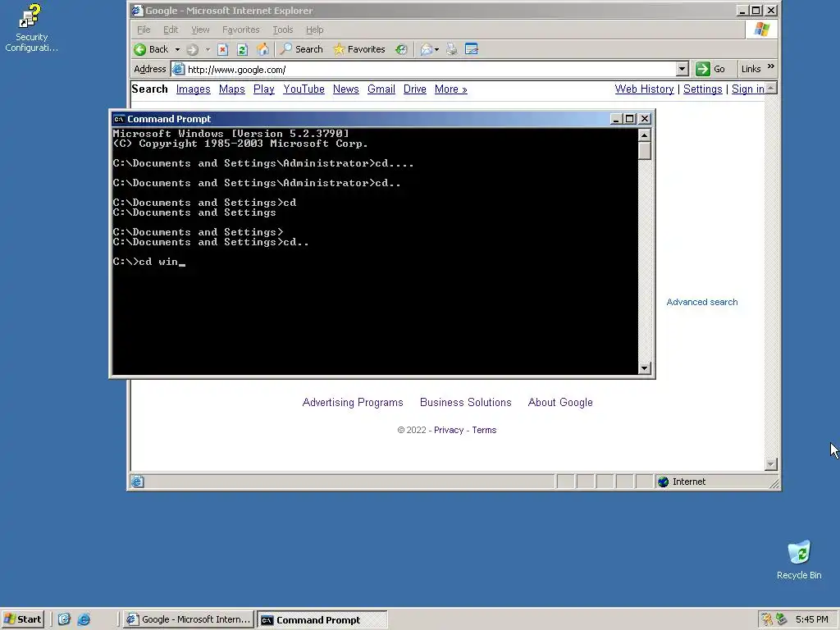Screen dimensions: 840x630
Task: Open Google Images link
Action: pyautogui.click(x=193, y=89)
